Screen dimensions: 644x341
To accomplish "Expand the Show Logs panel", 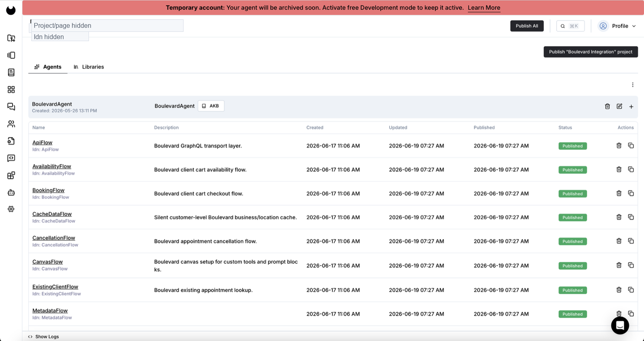I will [43, 337].
